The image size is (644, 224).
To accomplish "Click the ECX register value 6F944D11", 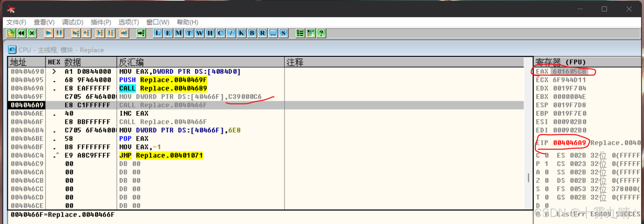I will click(570, 80).
